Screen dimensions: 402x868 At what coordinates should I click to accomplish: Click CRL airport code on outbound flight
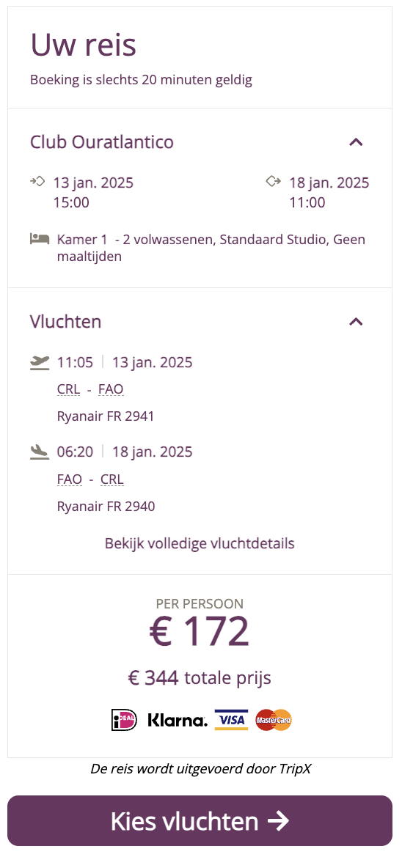click(69, 390)
